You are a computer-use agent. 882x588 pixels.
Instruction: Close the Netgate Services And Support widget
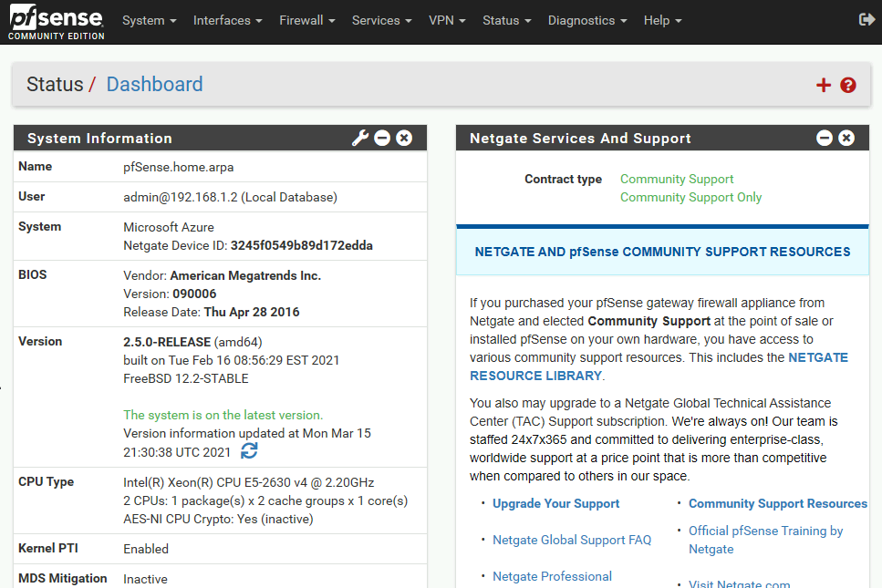click(846, 138)
